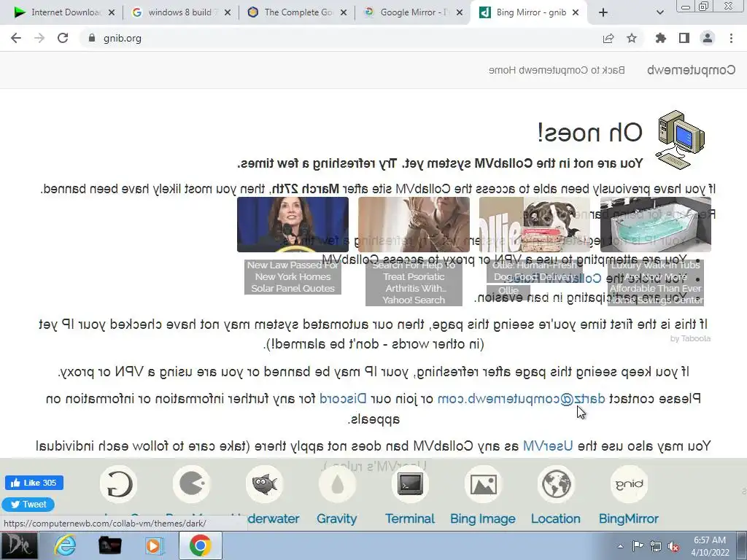Screen dimensions: 747x560
Task: Click the Location text label
Action: point(555,518)
